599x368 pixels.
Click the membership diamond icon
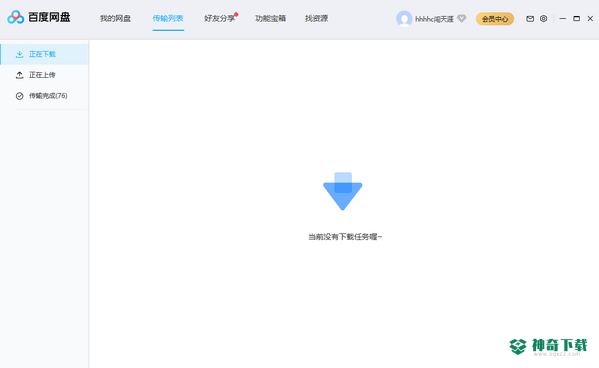pyautogui.click(x=461, y=18)
